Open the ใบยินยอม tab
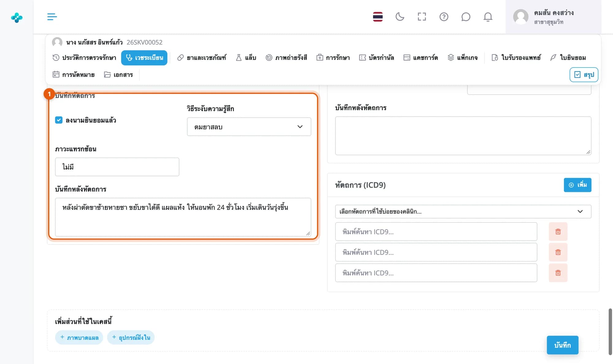The image size is (613, 364). point(568,58)
